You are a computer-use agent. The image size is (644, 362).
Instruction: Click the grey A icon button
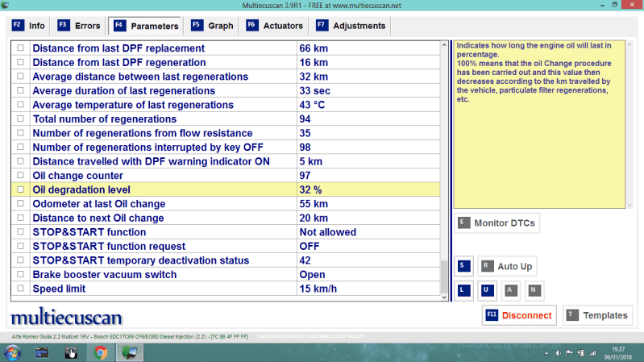click(x=510, y=290)
